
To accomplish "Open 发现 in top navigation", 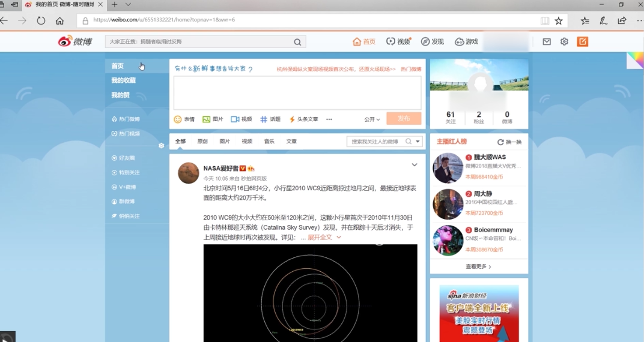I will [433, 41].
